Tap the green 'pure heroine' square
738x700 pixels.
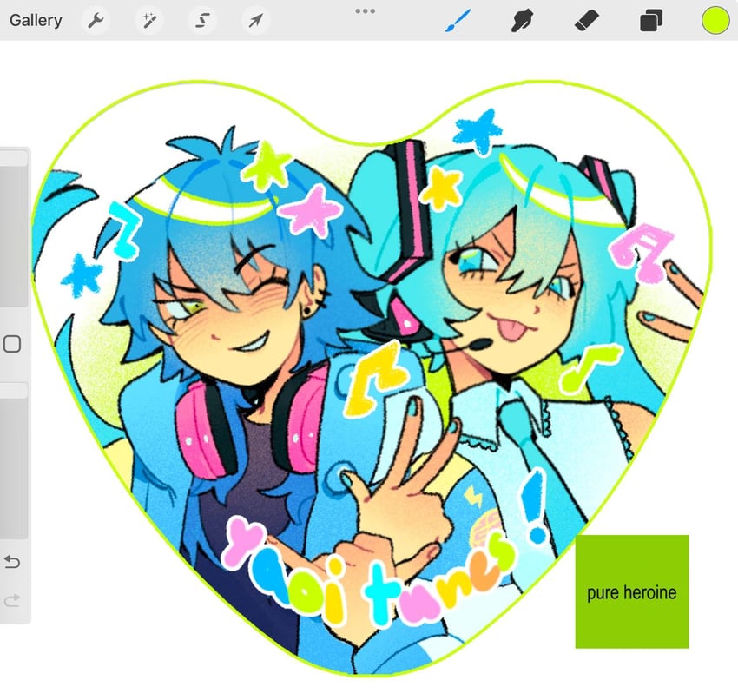click(632, 591)
